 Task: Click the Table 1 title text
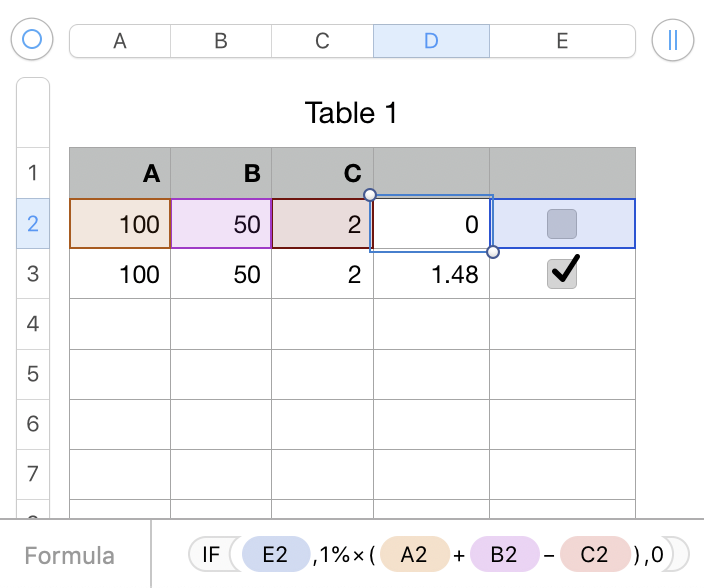coord(351,113)
